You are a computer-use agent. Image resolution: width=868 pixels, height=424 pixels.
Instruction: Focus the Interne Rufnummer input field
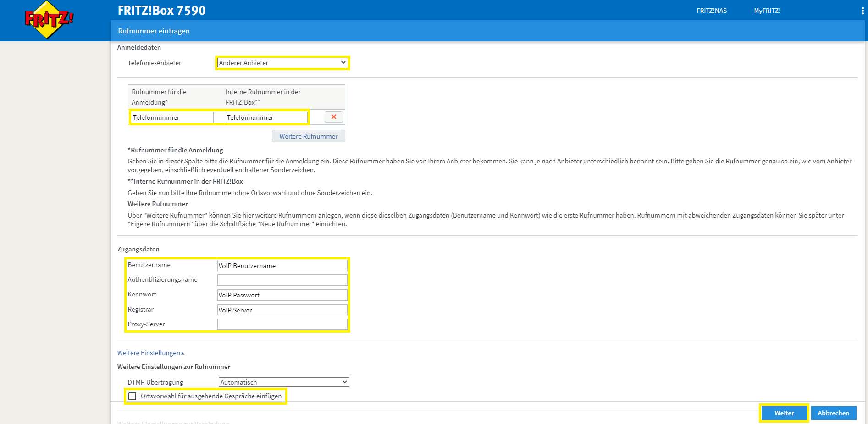(x=266, y=117)
